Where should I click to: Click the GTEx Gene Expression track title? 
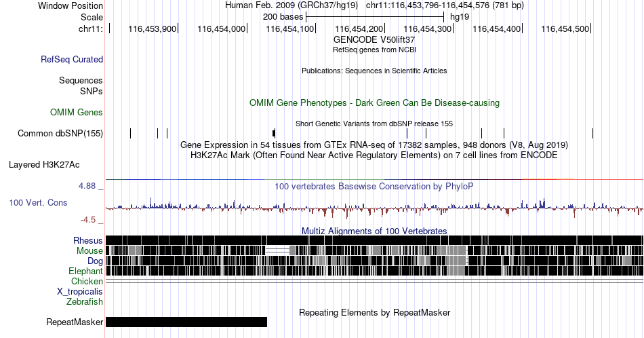[374, 145]
